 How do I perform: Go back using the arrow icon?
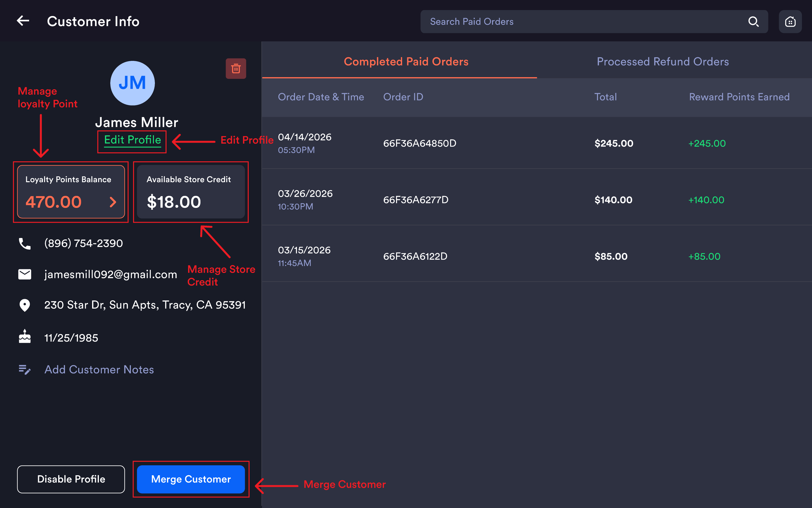tap(23, 21)
